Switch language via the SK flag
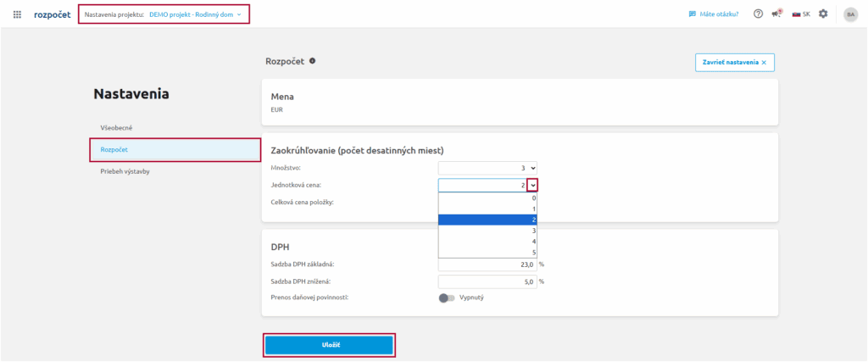 (801, 14)
